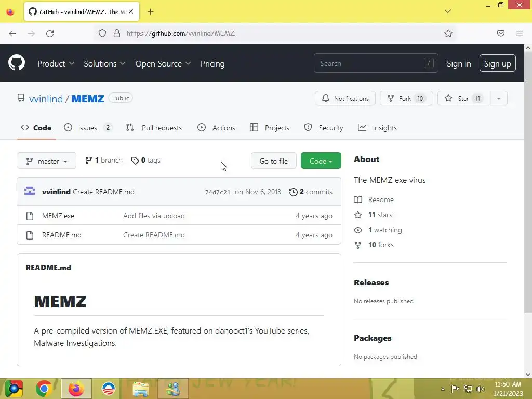Viewport: 532px width, 399px height.
Task: Open the master branch selector
Action: tap(46, 161)
